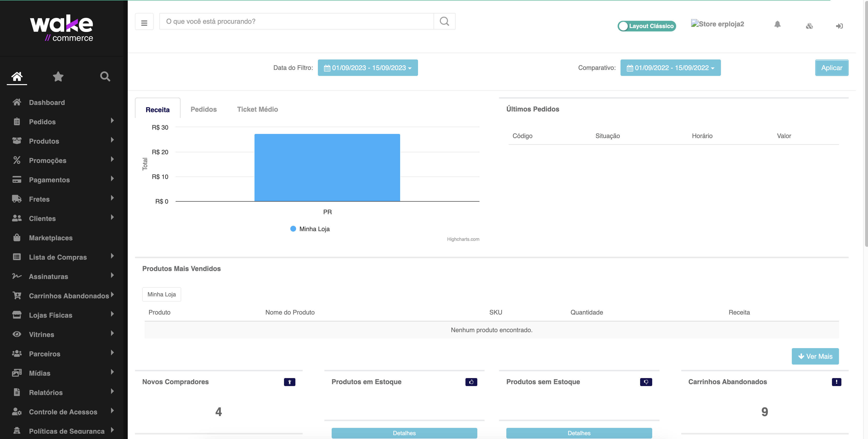This screenshot has height=439, width=868.
Task: Open the Comparativo date range dropdown
Action: (x=670, y=68)
